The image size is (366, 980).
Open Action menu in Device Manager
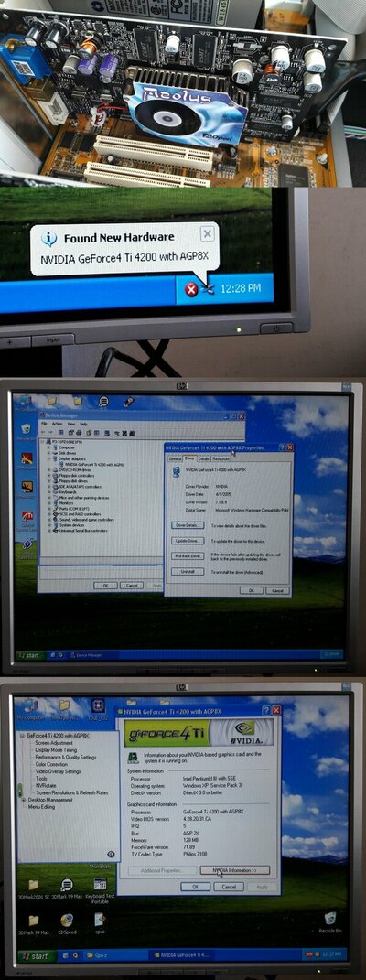coord(57,424)
